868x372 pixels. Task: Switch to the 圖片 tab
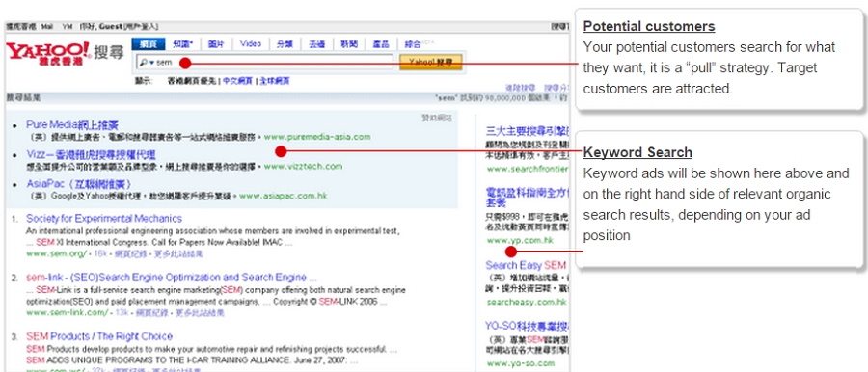pyautogui.click(x=216, y=44)
